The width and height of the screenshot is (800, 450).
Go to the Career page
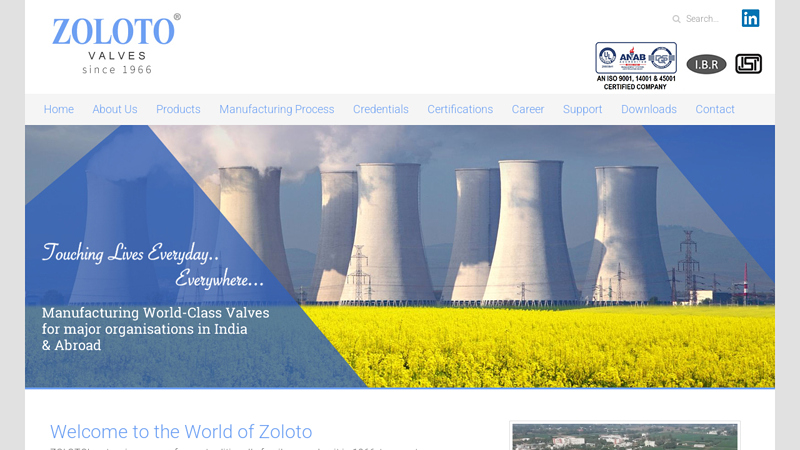(528, 109)
